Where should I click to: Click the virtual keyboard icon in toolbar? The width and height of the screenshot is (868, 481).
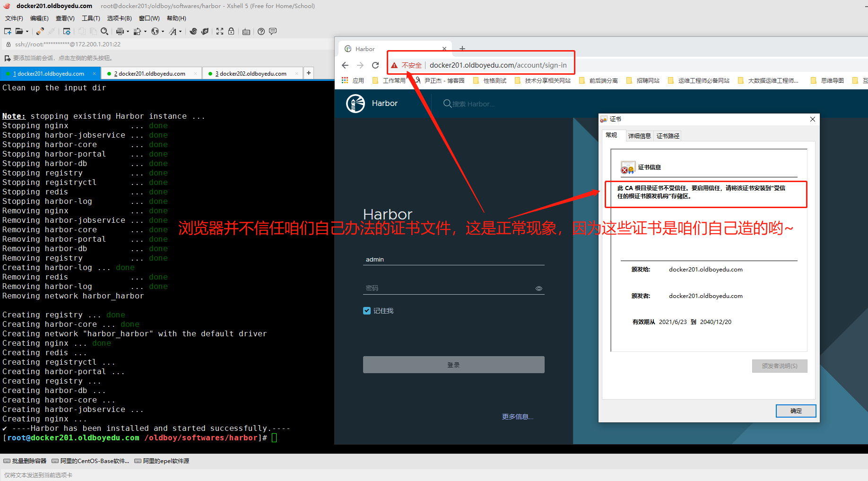[x=246, y=32]
